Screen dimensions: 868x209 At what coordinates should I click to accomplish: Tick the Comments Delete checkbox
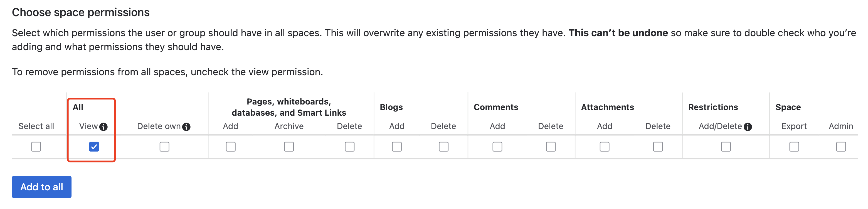coord(551,147)
